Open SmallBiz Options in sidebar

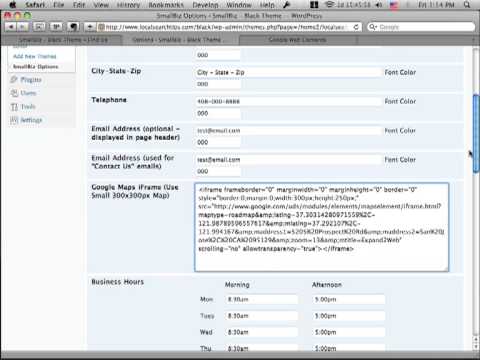[36, 67]
